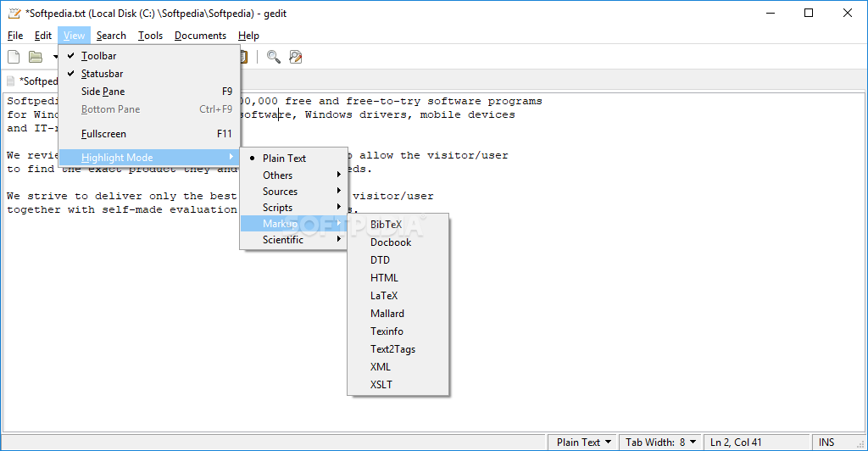The height and width of the screenshot is (451, 868).
Task: Select the Plain Text radio option
Action: point(293,159)
